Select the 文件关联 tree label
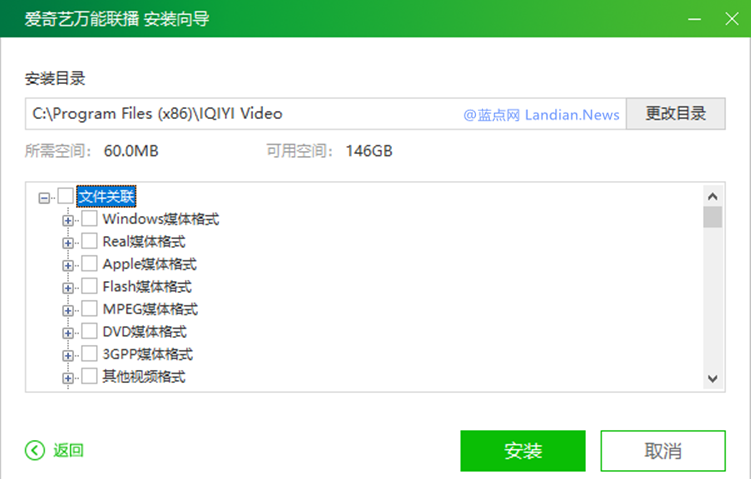The height and width of the screenshot is (479, 751). (x=106, y=196)
